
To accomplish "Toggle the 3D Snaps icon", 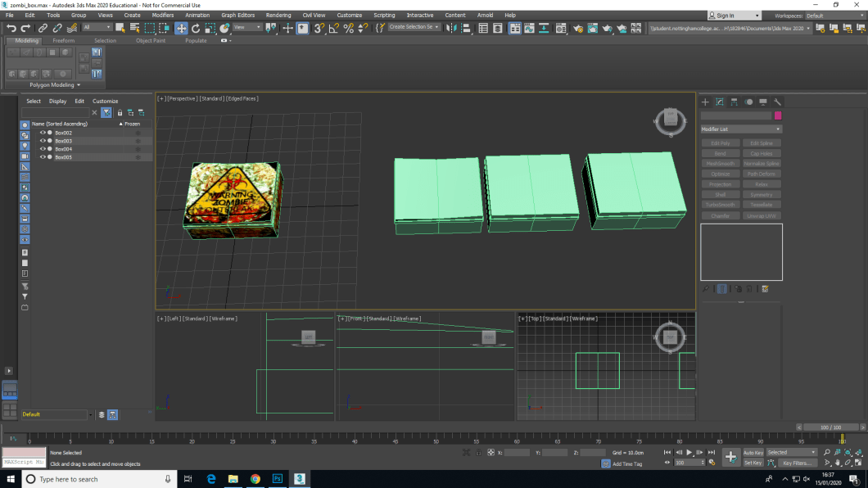I will point(319,28).
